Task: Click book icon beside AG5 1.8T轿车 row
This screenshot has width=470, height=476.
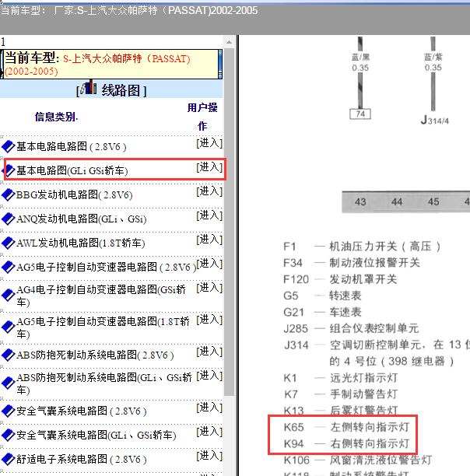Action: coord(9,327)
